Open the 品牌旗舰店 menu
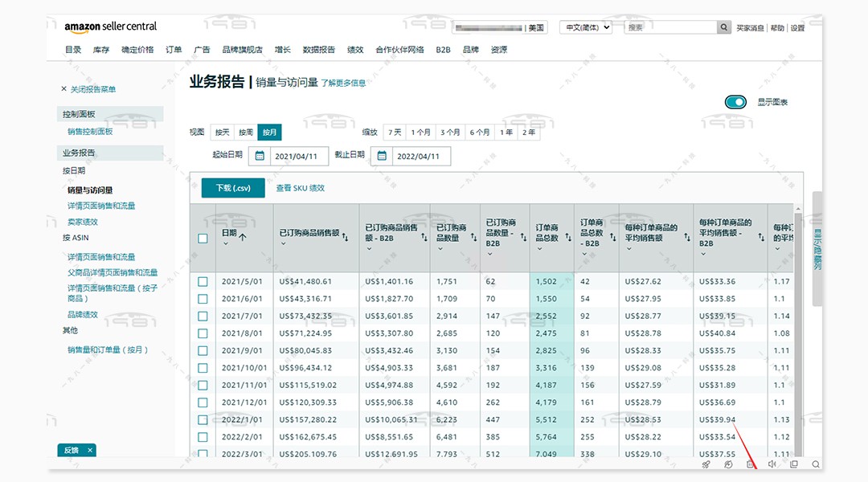The width and height of the screenshot is (868, 482). tap(243, 50)
